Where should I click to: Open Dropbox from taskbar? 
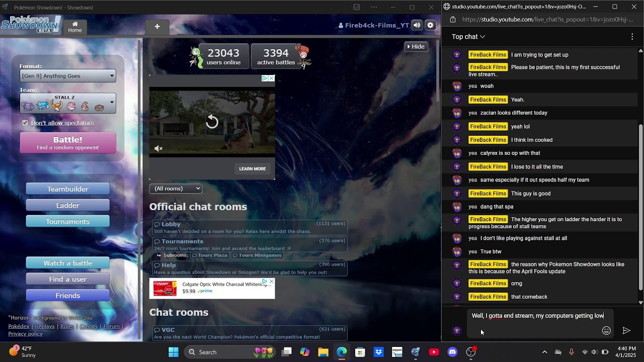[x=379, y=352]
